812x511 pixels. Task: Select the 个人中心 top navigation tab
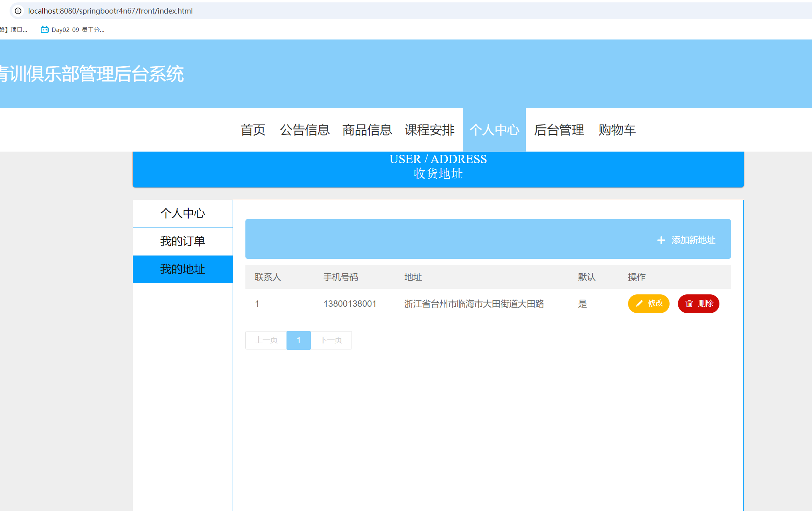click(x=494, y=130)
